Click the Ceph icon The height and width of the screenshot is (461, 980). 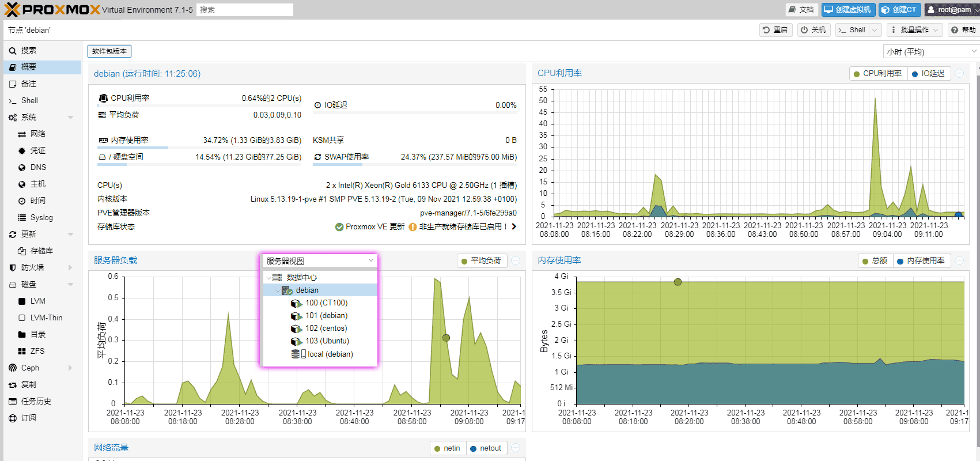[13, 368]
